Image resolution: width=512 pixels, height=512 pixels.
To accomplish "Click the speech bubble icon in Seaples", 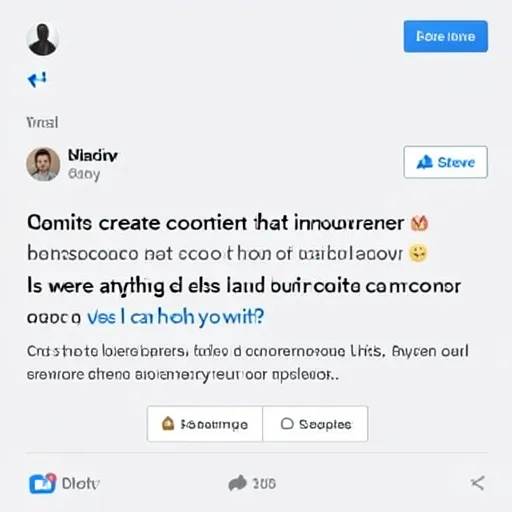I will click(x=287, y=424).
